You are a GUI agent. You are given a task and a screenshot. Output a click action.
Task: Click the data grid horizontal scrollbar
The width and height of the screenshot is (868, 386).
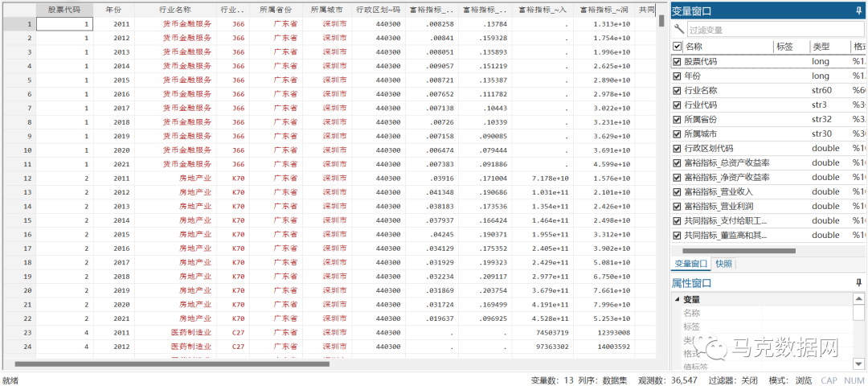[172, 363]
